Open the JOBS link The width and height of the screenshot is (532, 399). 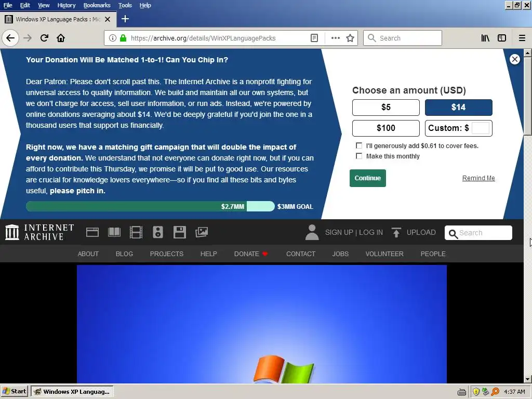(340, 254)
